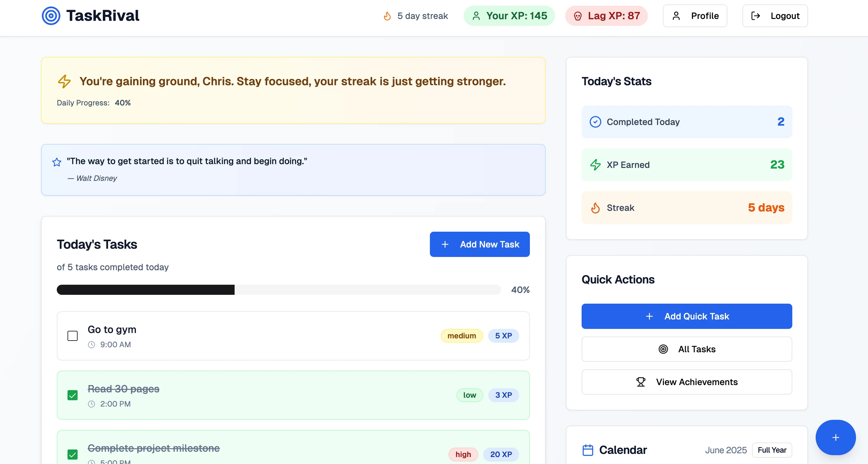868x464 pixels.
Task: Click the medium priority tag on Go to gym
Action: 461,336
